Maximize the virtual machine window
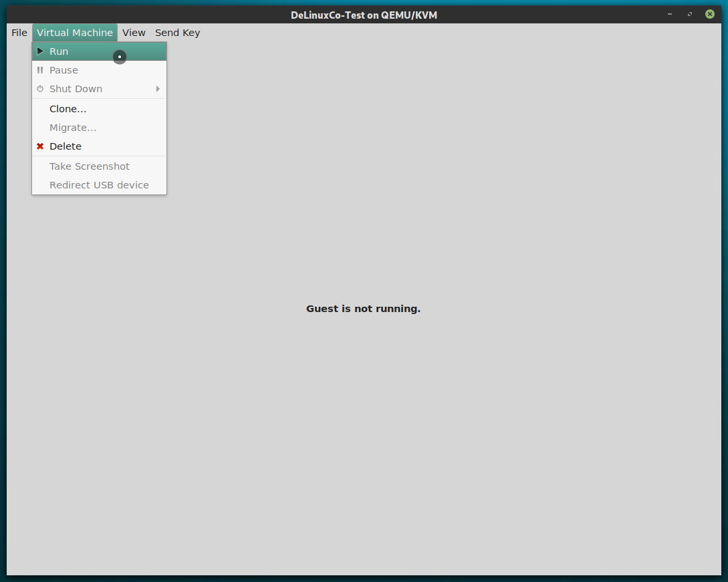Viewport: 728px width, 582px height. pos(690,15)
